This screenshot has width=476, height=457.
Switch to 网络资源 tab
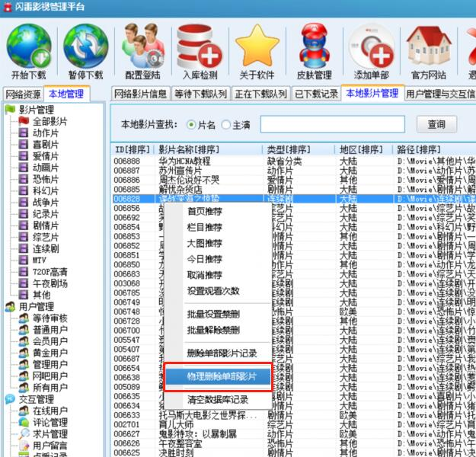pyautogui.click(x=23, y=94)
